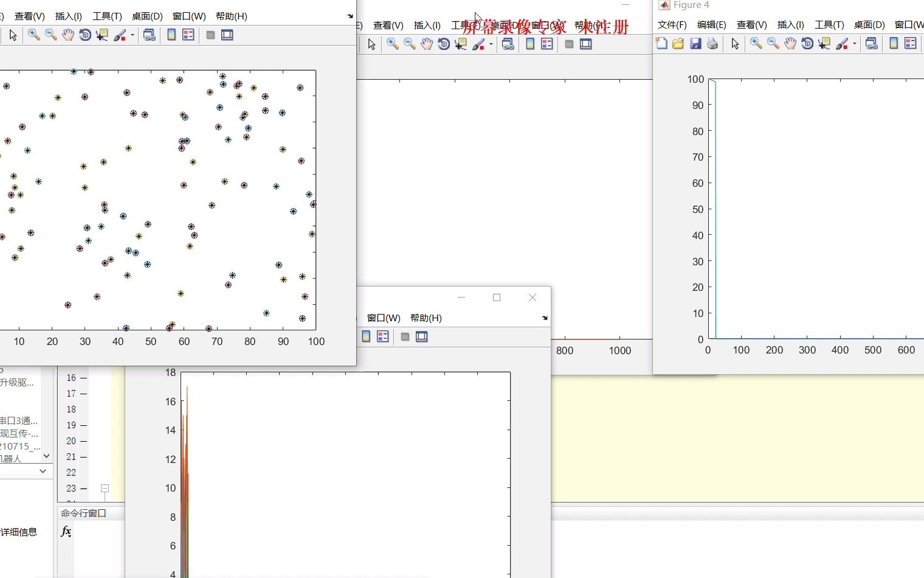This screenshot has height=578, width=924.
Task: Click the 详细信息 panel label
Action: click(x=19, y=532)
